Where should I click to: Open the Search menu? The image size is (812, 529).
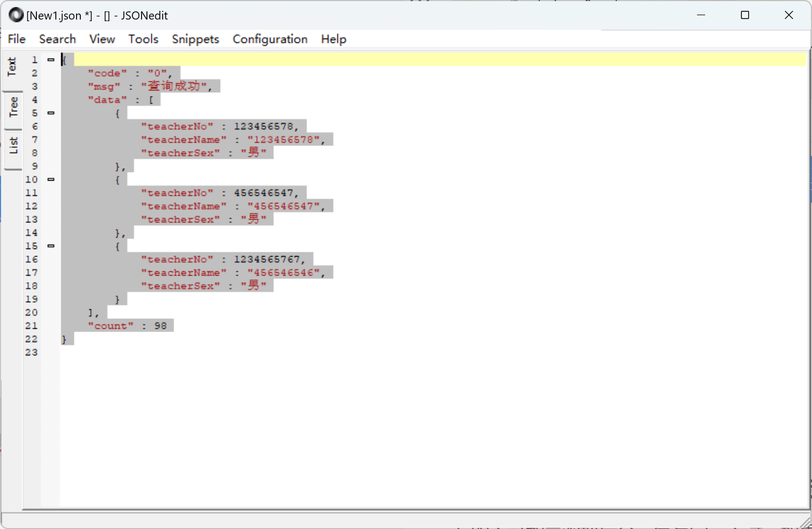click(x=57, y=39)
